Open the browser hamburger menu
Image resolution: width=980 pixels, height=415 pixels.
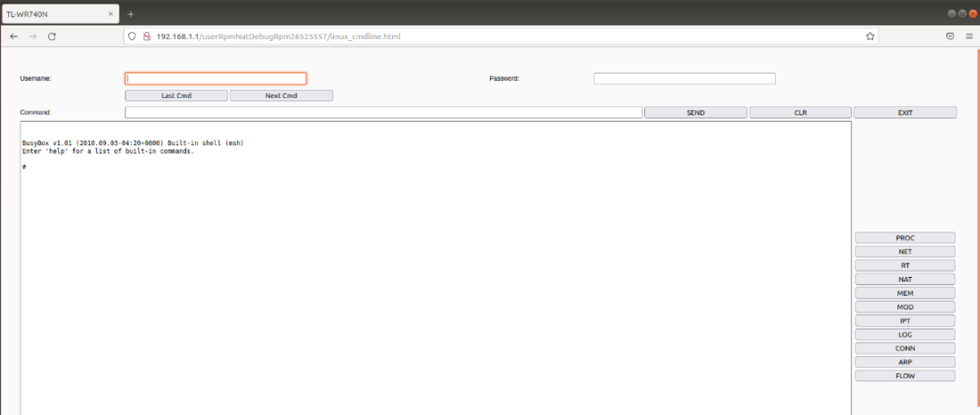pyautogui.click(x=969, y=36)
